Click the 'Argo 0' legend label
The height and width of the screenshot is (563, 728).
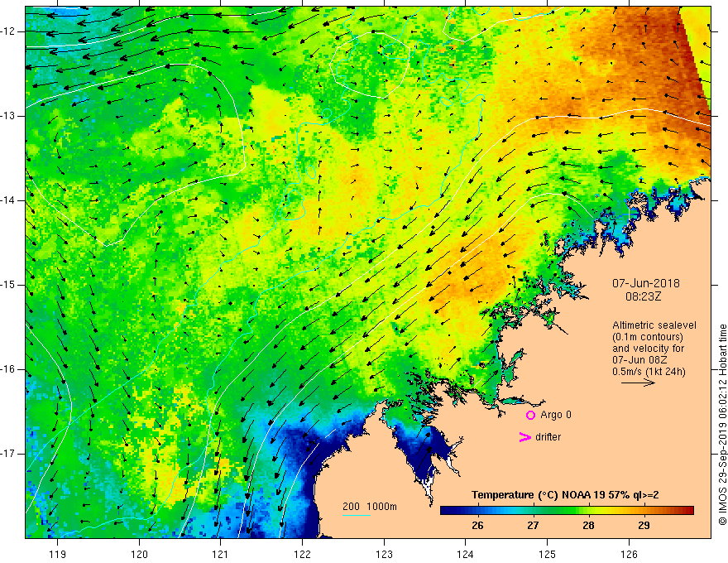tap(556, 415)
